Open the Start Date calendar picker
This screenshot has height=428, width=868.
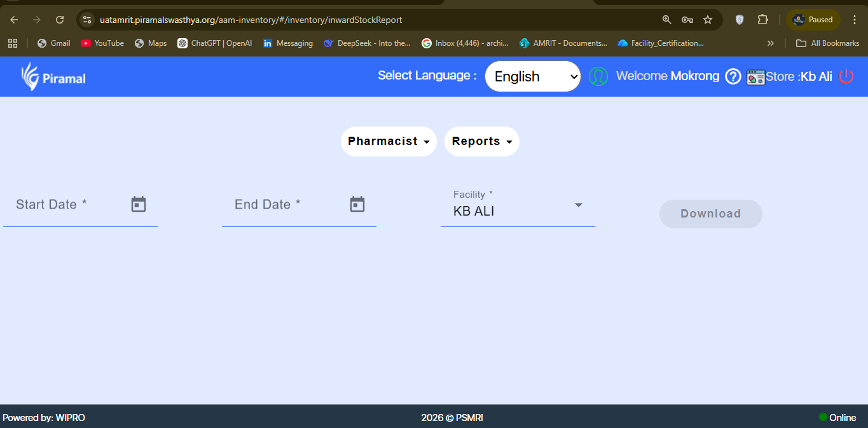(139, 204)
